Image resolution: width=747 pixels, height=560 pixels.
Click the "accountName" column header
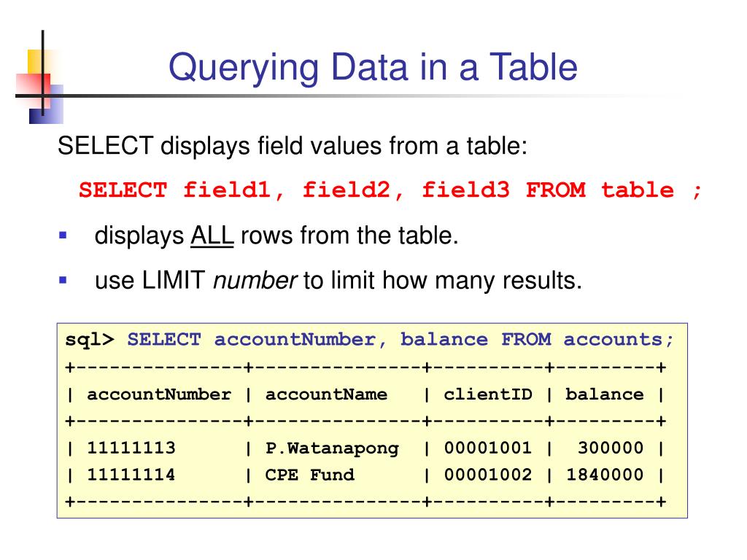coord(326,394)
